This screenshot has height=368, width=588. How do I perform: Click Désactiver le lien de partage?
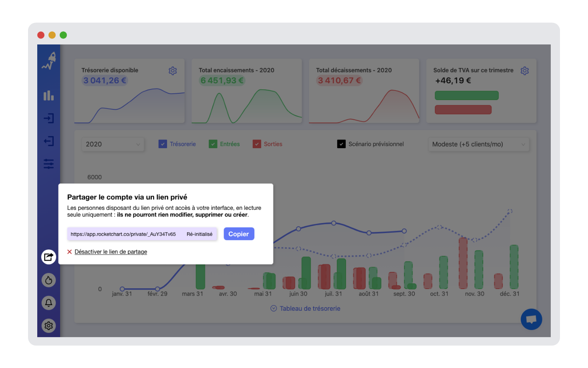click(x=111, y=251)
